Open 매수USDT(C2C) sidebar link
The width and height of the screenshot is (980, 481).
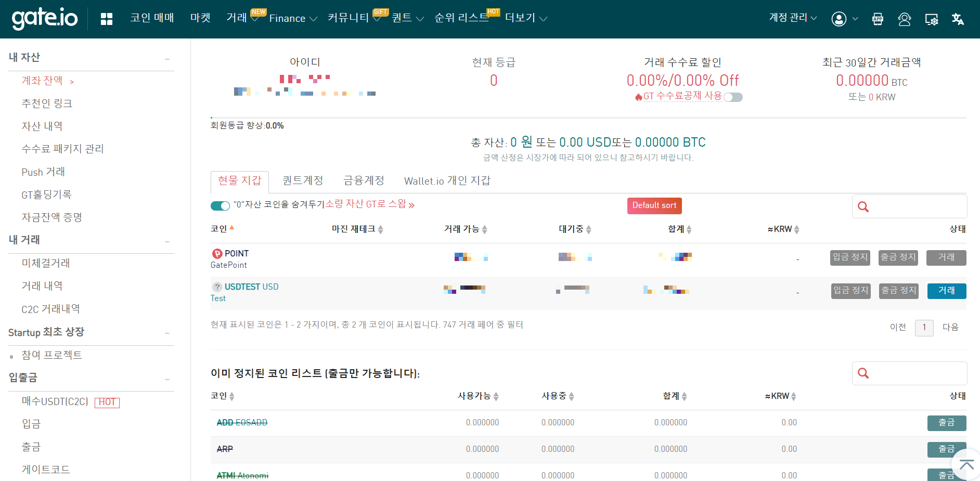point(55,401)
